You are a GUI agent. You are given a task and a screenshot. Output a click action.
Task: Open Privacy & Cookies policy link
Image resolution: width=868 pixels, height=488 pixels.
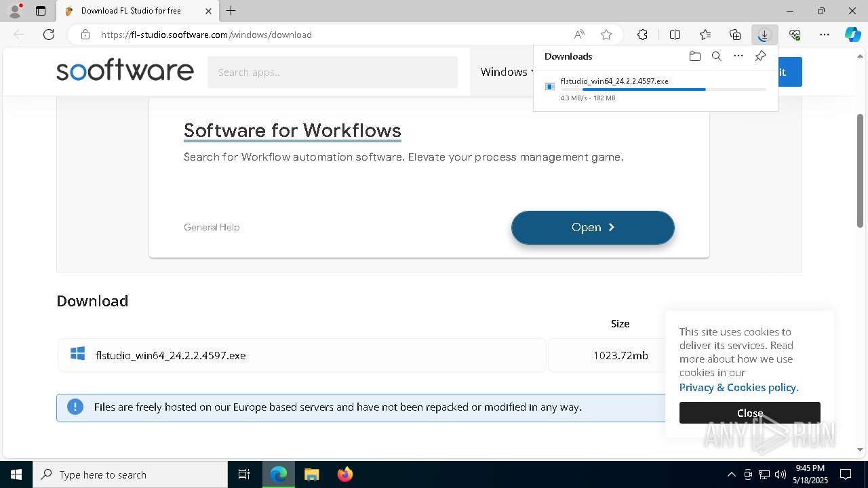tap(738, 387)
